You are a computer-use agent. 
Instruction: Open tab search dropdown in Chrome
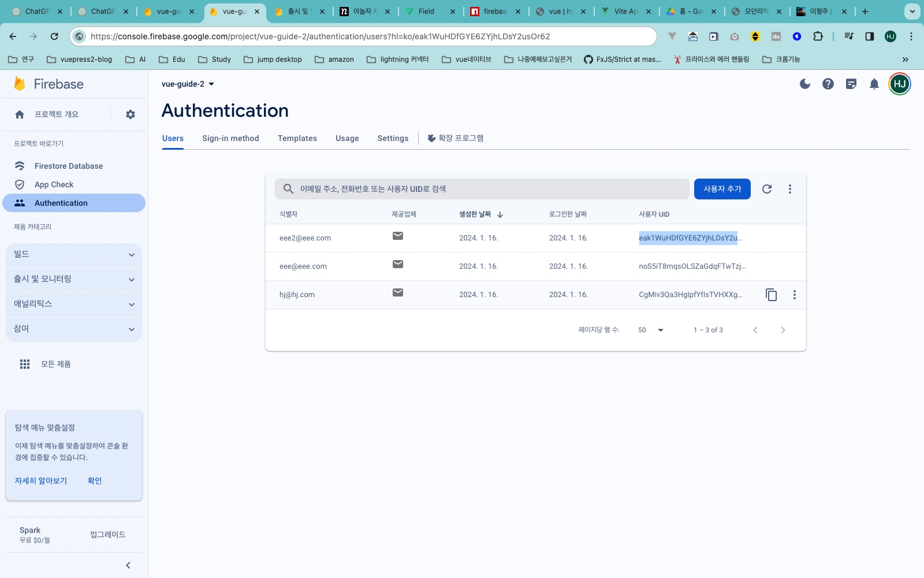point(912,12)
